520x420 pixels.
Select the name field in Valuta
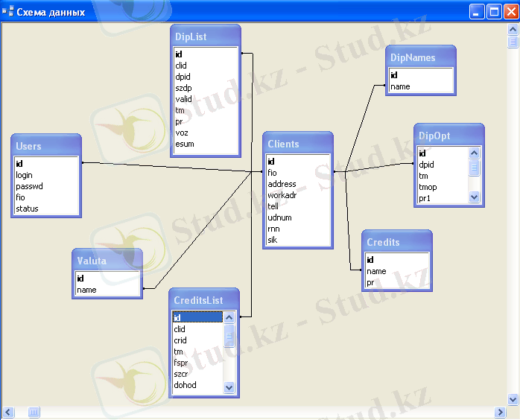[x=86, y=290]
